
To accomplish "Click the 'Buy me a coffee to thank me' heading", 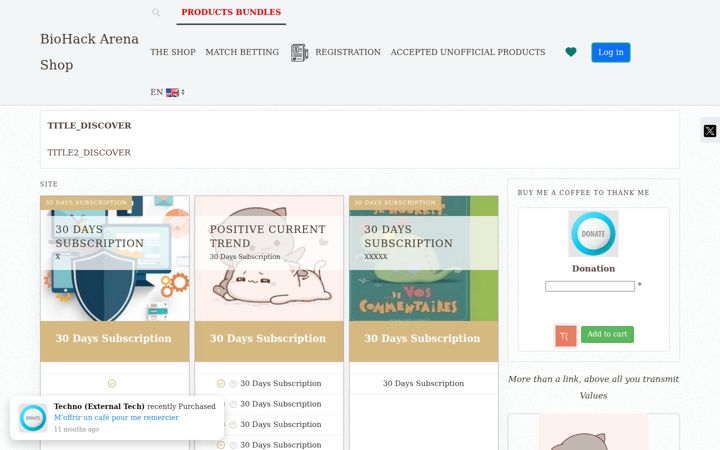I will [583, 193].
